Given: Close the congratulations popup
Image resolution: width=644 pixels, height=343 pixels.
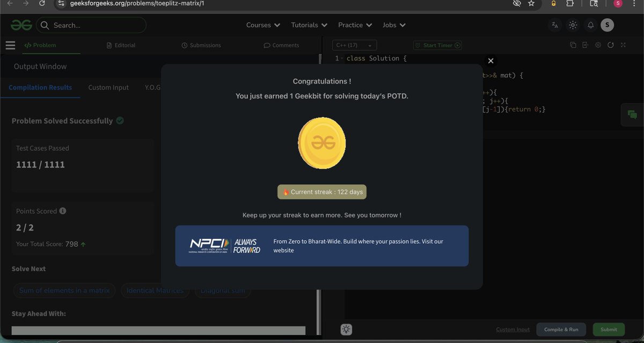Looking at the screenshot, I should (491, 61).
